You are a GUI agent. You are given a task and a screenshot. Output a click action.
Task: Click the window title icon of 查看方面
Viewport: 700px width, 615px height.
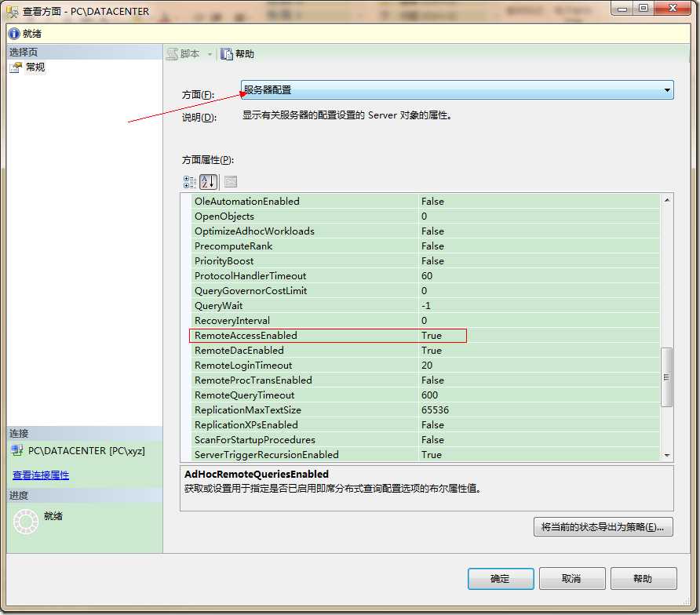pos(12,11)
